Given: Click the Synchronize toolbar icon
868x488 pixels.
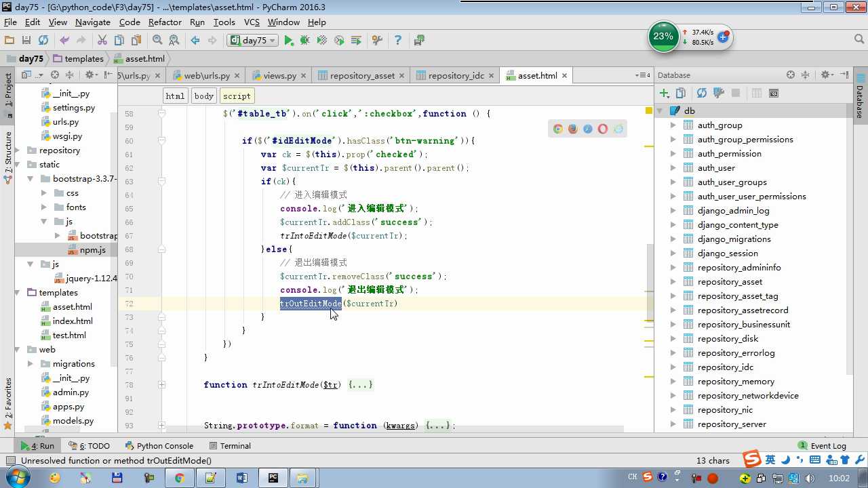Looking at the screenshot, I should [43, 41].
